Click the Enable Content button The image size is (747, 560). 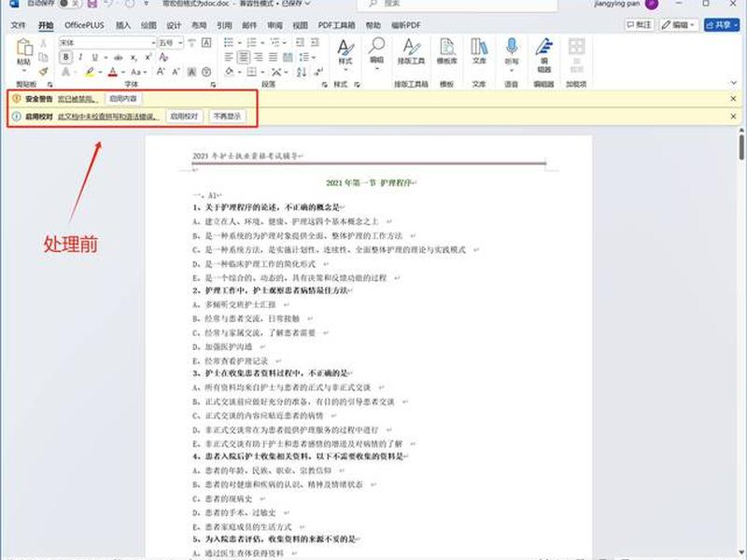123,99
